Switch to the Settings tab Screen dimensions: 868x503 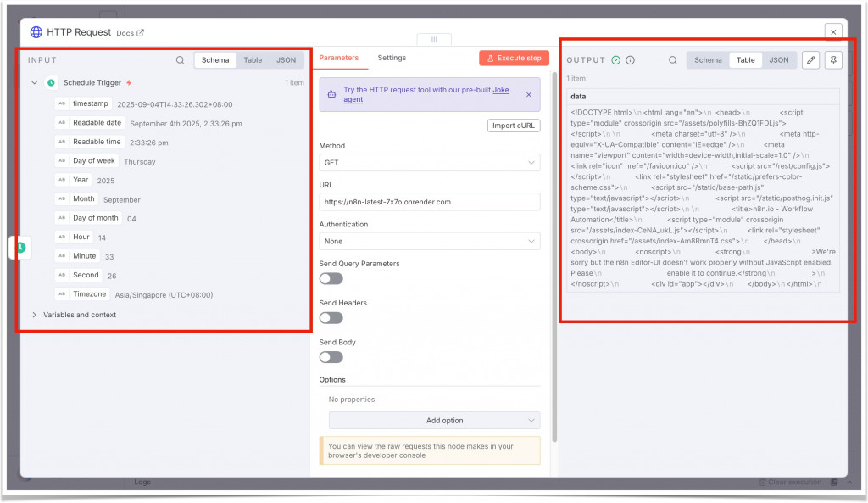click(392, 58)
